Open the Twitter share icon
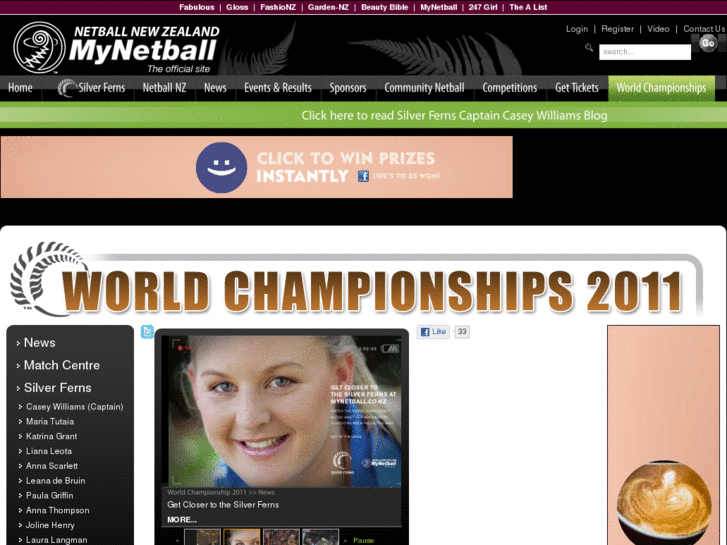This screenshot has width=727, height=545. (147, 332)
